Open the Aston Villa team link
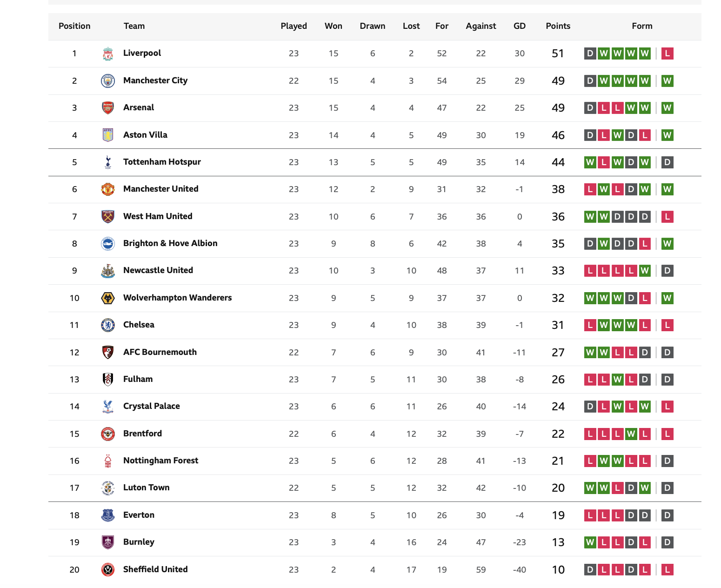 [x=145, y=135]
